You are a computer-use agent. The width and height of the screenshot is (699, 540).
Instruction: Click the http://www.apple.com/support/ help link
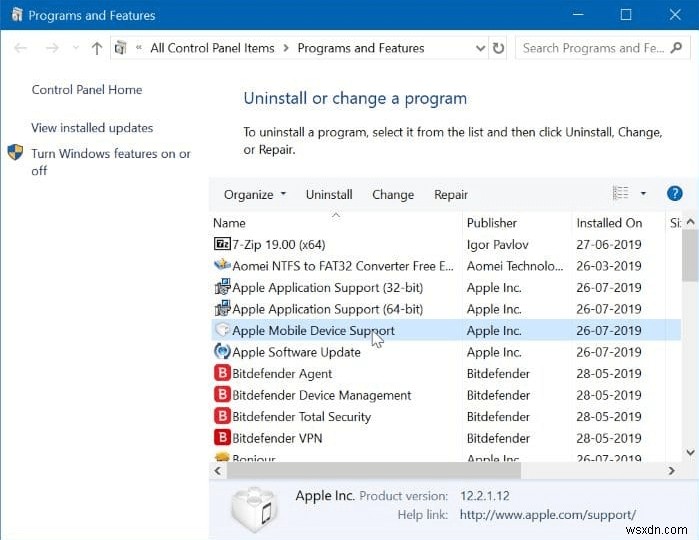point(547,515)
